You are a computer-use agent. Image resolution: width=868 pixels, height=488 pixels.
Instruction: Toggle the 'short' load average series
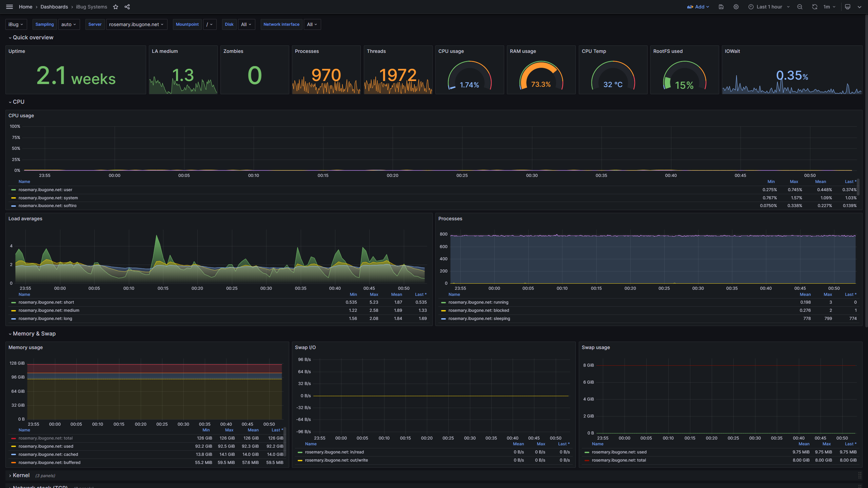coord(46,302)
